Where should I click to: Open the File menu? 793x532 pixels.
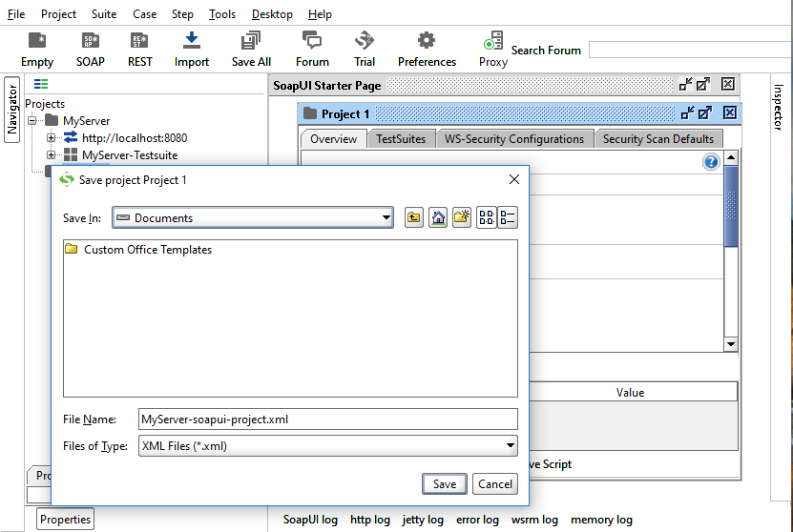(16, 14)
